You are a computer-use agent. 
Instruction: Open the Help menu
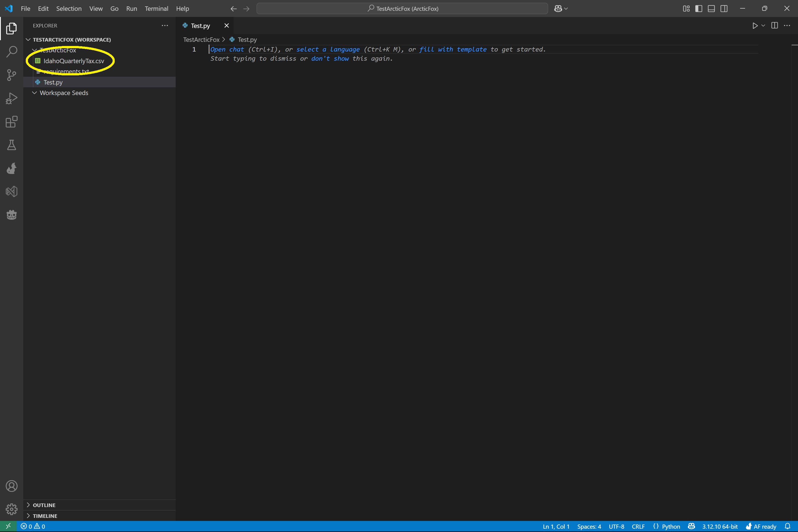(x=183, y=9)
